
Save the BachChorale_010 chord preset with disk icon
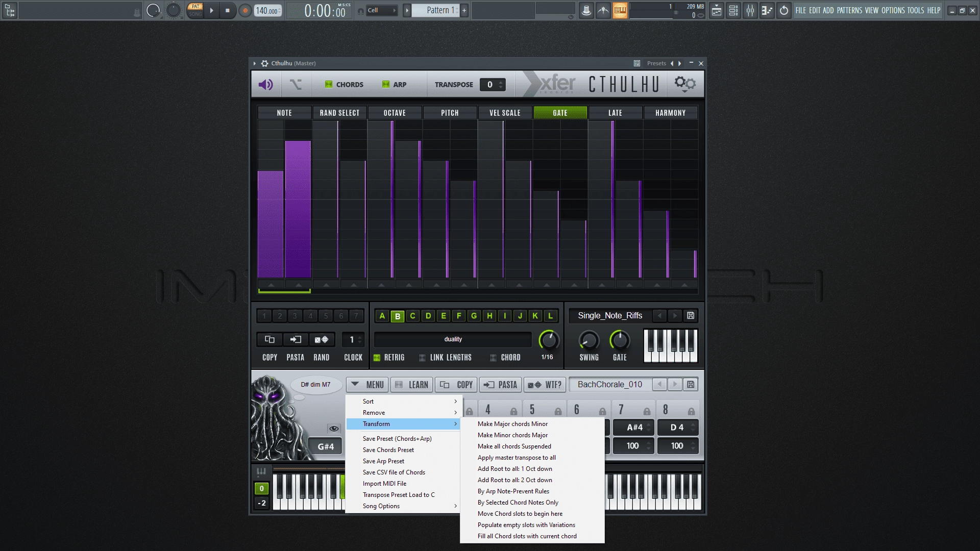[691, 384]
